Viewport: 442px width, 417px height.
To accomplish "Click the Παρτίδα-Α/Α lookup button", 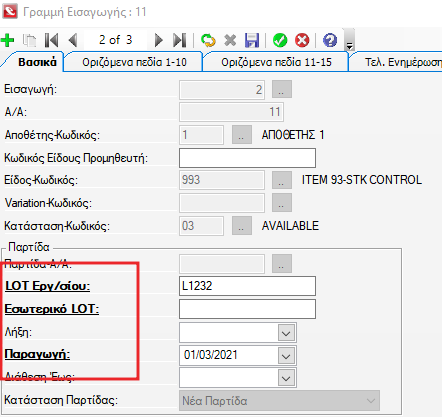I will (282, 264).
